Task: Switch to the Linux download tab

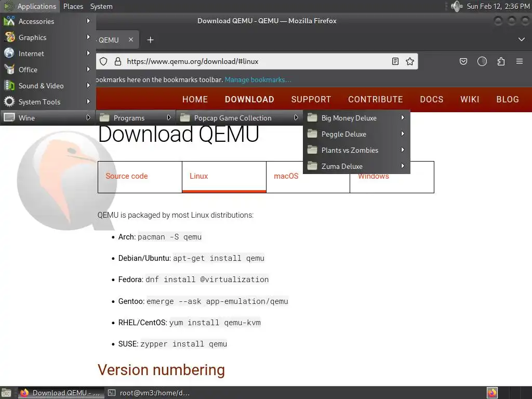Action: 224,177
